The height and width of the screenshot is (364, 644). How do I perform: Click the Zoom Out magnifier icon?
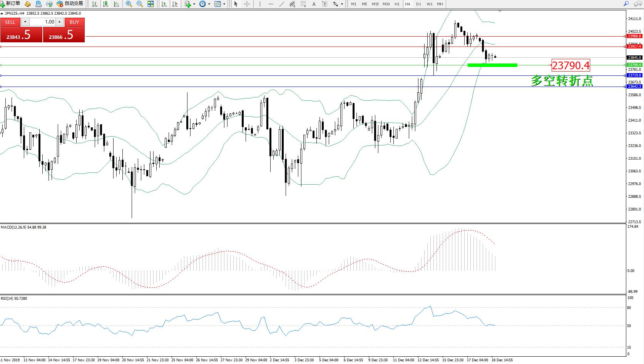click(139, 4)
